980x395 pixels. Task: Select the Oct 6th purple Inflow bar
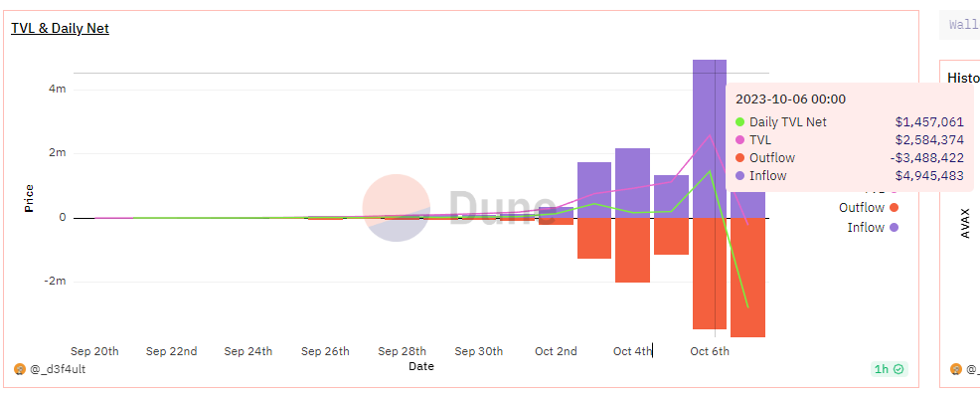pos(710,139)
